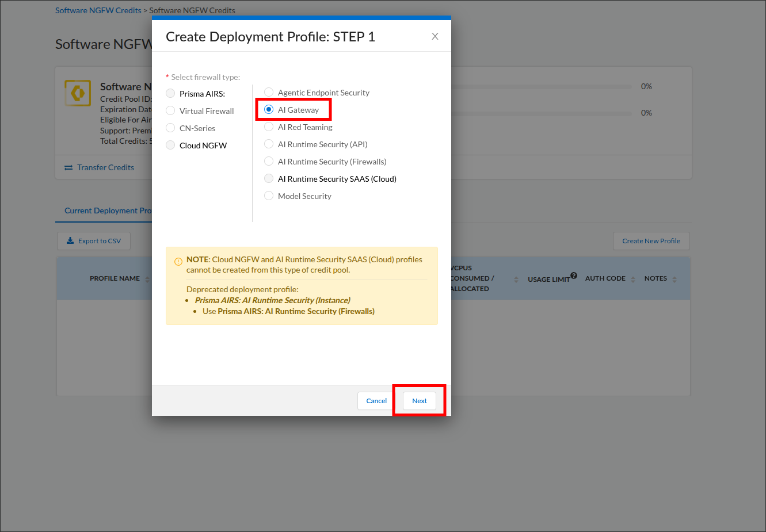The height and width of the screenshot is (532, 766).
Task: Click the Cancel button
Action: [x=376, y=401]
